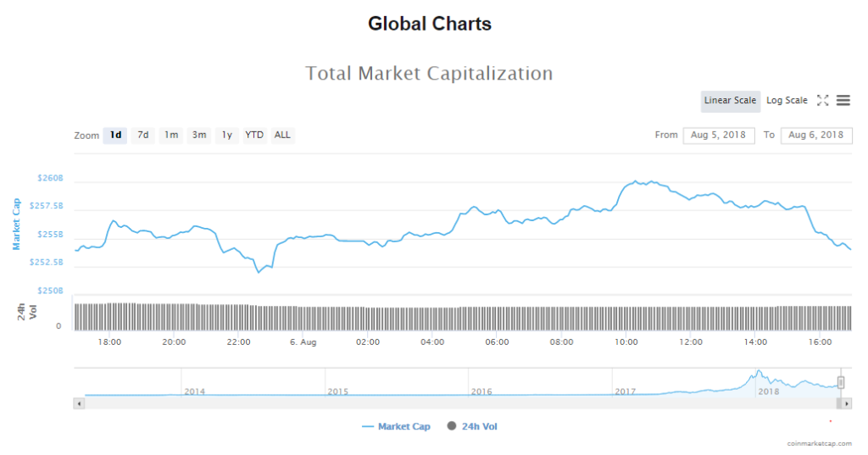The height and width of the screenshot is (455, 868).
Task: Click the navigator scrollbar track
Action: point(424,404)
